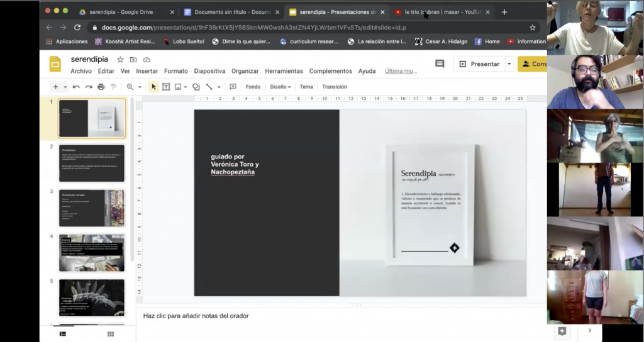Select slide 4 thumbnail

[x=92, y=253]
